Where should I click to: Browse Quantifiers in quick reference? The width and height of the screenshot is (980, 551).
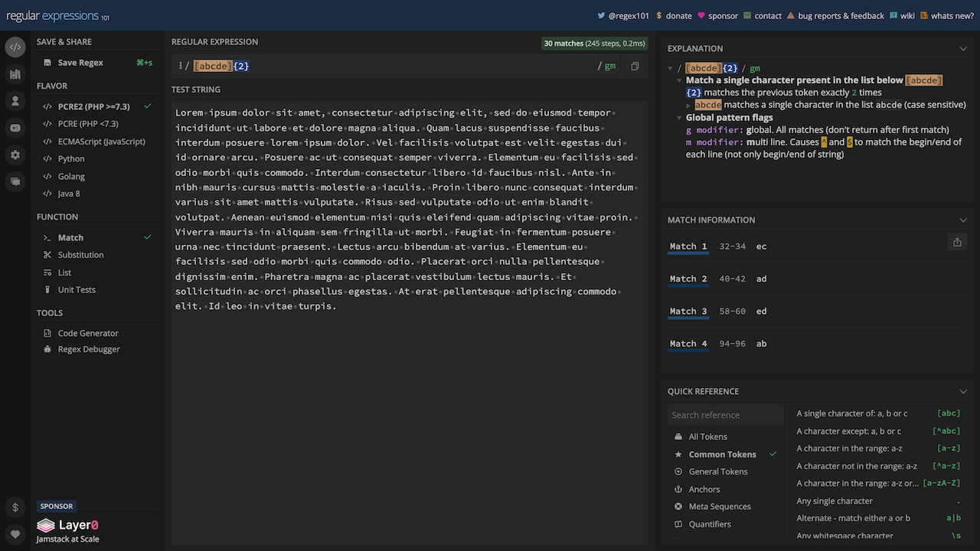point(708,524)
